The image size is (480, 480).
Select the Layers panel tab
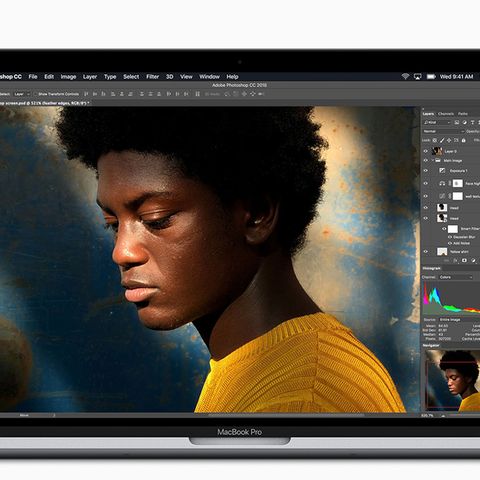click(428, 114)
